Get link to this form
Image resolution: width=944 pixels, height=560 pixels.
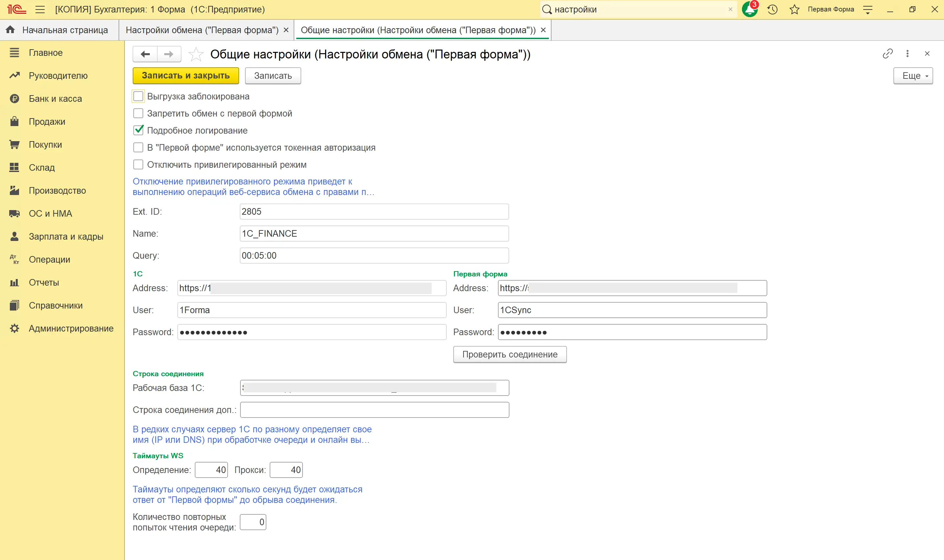pyautogui.click(x=888, y=54)
